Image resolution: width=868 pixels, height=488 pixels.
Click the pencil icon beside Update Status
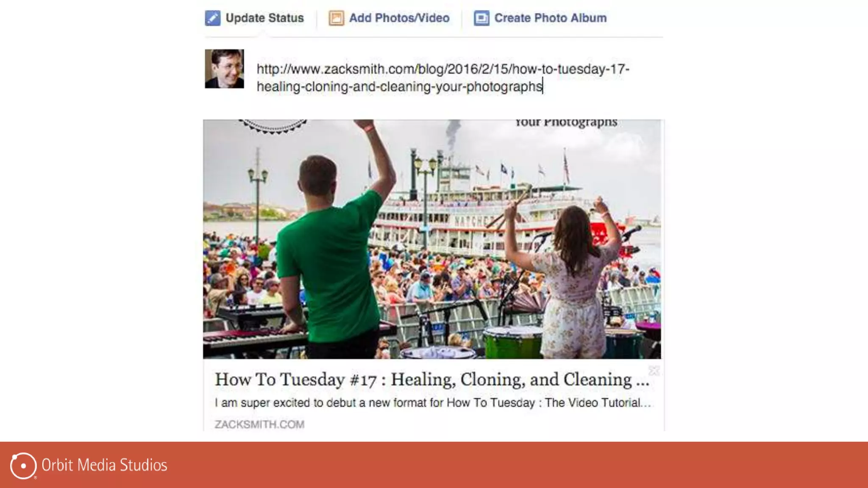point(213,18)
